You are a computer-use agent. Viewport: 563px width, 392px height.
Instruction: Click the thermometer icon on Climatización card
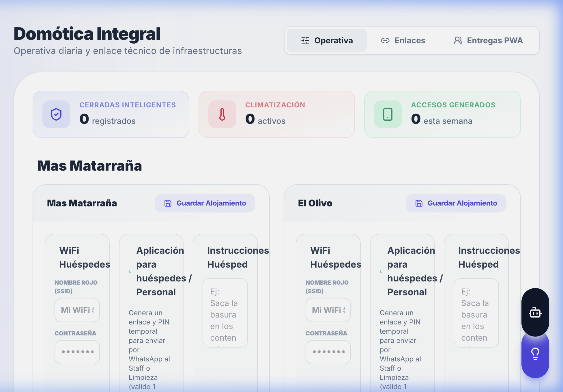coord(222,114)
